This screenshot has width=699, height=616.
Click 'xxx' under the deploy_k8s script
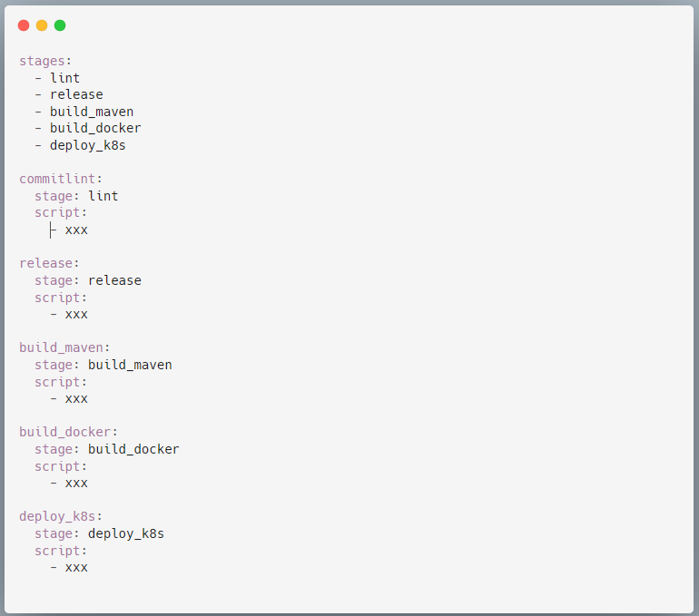76,568
